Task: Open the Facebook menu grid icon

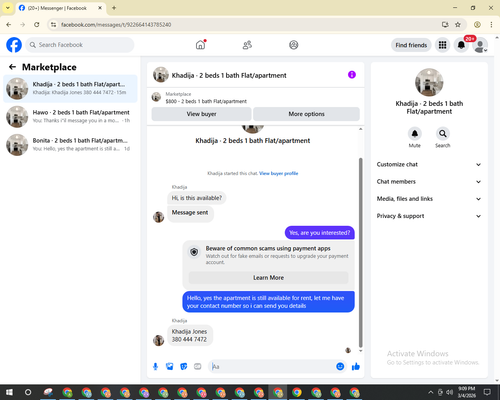Action: [442, 45]
